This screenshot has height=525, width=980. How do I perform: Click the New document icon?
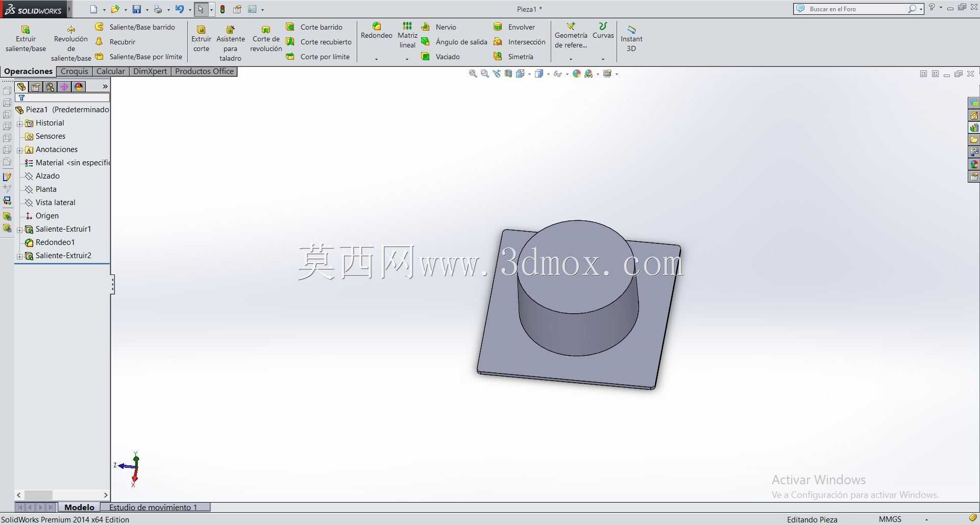[x=93, y=9]
